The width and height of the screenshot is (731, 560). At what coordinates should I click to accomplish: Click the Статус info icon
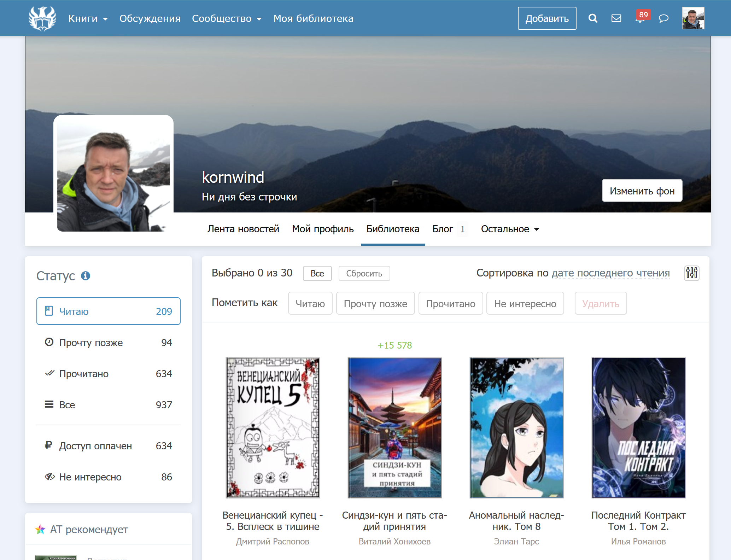pyautogui.click(x=86, y=276)
